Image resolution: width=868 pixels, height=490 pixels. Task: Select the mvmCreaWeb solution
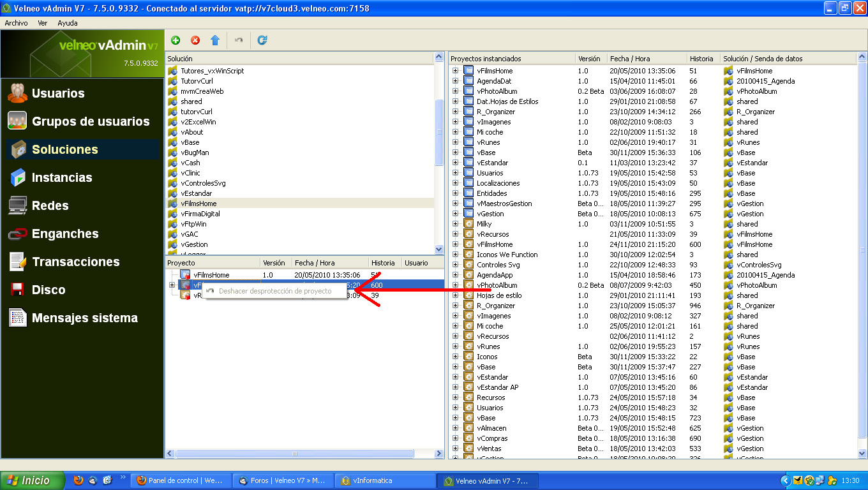[x=202, y=91]
